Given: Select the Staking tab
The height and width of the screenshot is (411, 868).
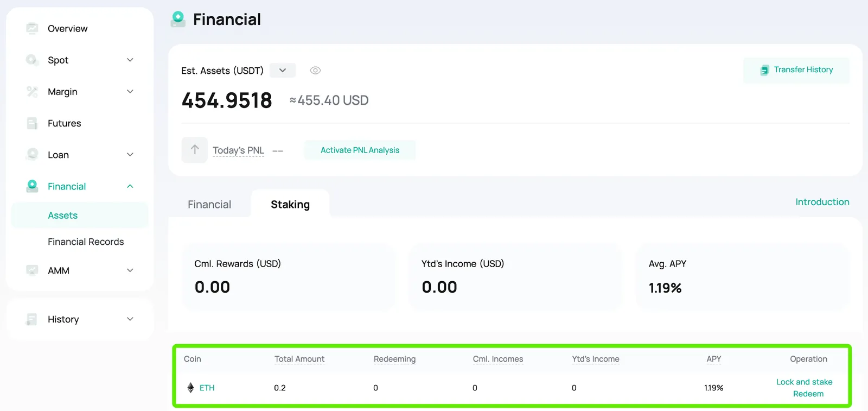Looking at the screenshot, I should (290, 205).
